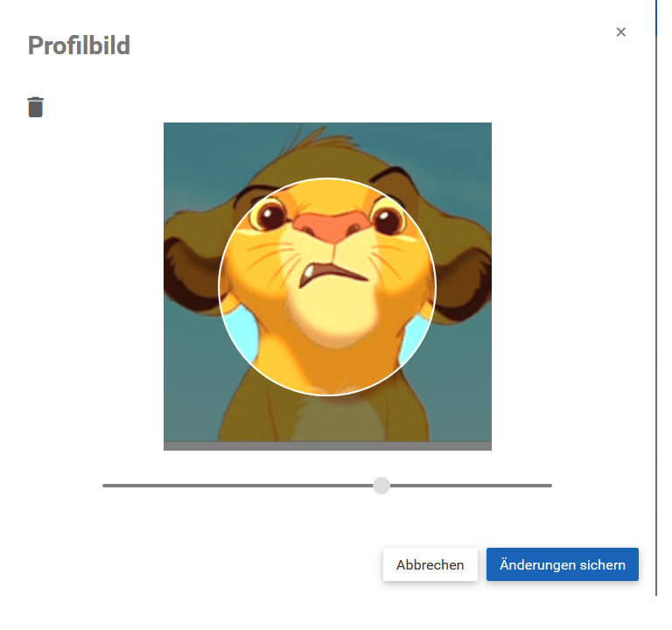The height and width of the screenshot is (630, 672).
Task: Click the minimum end of zoom slider
Action: (x=104, y=486)
